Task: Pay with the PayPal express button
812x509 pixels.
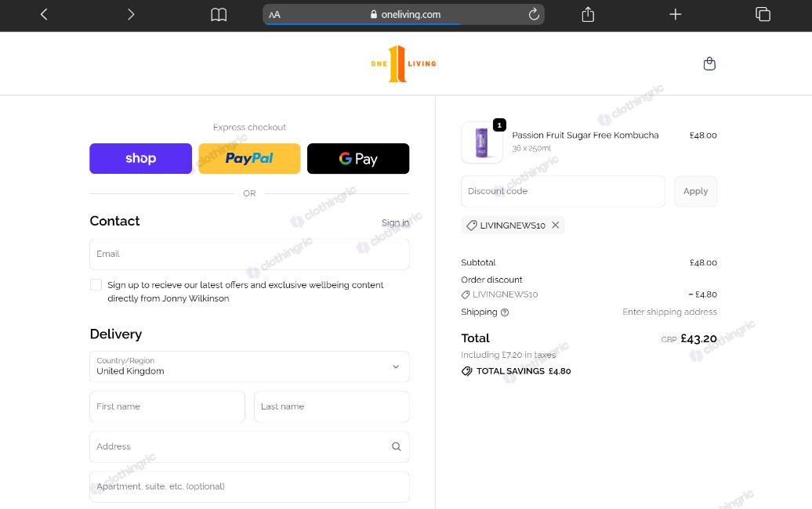Action: pyautogui.click(x=249, y=158)
